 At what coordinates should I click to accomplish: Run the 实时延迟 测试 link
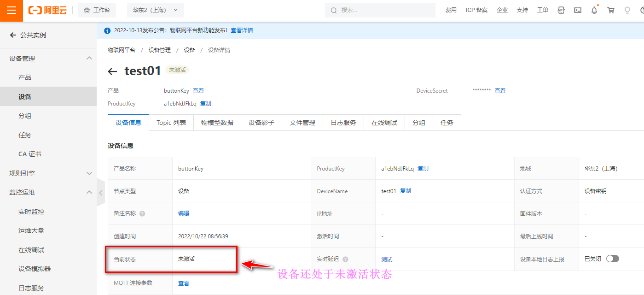click(x=387, y=260)
